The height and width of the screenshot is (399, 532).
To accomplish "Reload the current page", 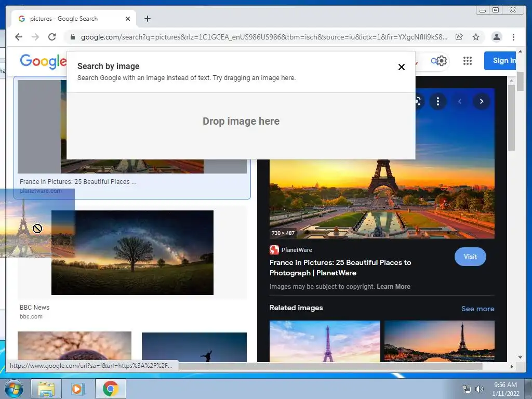I will click(52, 37).
